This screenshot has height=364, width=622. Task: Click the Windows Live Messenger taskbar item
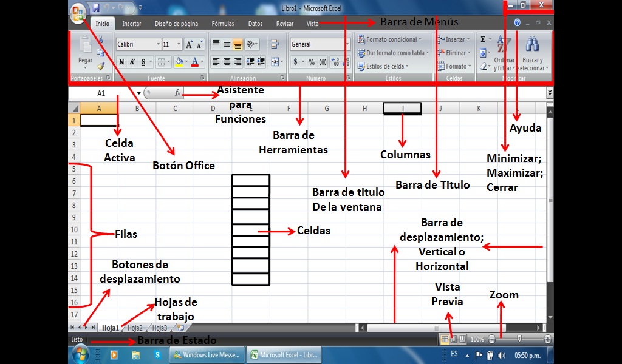(207, 355)
